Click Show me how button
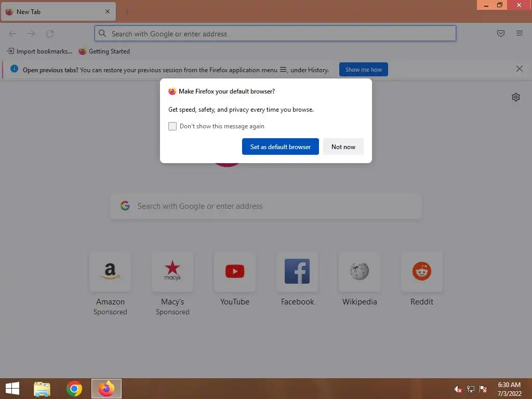 pos(363,70)
